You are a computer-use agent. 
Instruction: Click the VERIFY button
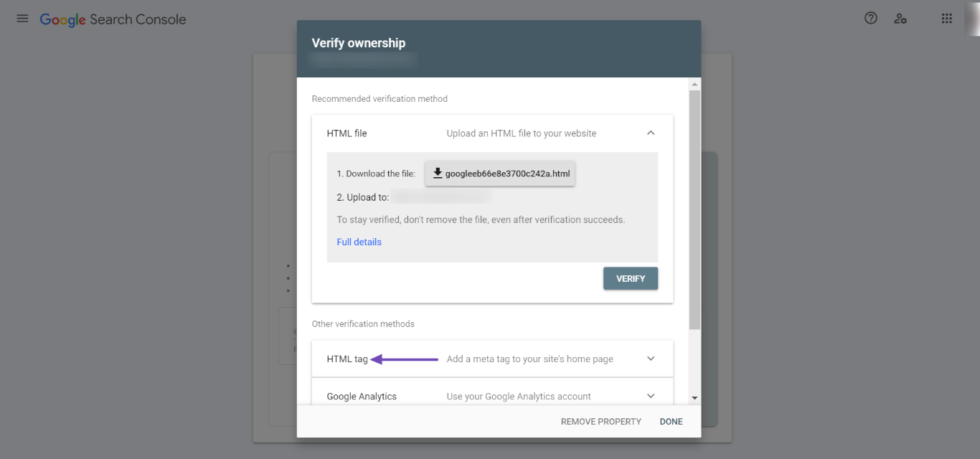(630, 278)
